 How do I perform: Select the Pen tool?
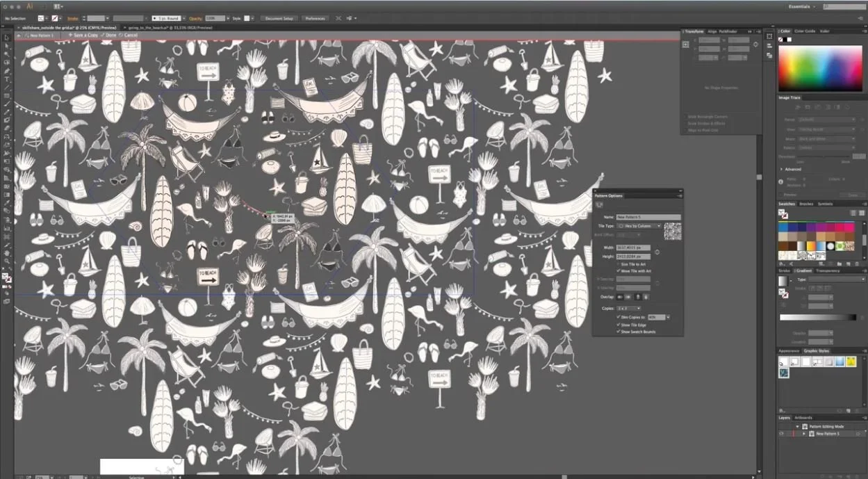coord(7,71)
